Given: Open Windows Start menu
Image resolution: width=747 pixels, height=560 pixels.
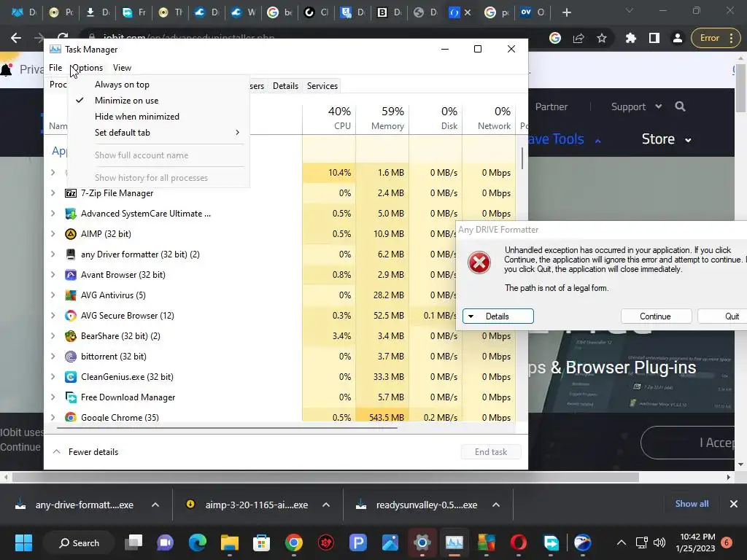Looking at the screenshot, I should (23, 542).
